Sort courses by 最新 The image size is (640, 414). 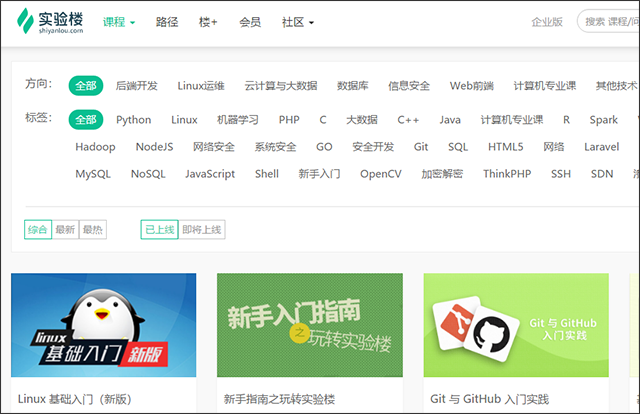pos(65,229)
